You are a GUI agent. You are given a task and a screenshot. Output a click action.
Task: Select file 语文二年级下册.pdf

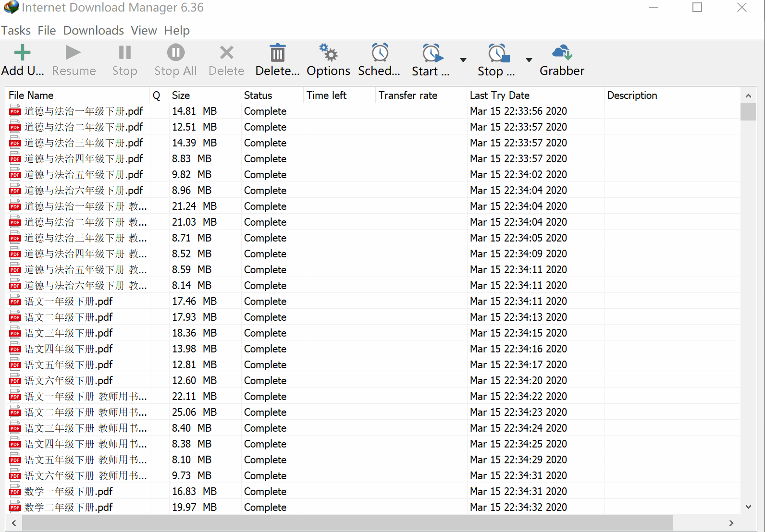68,317
